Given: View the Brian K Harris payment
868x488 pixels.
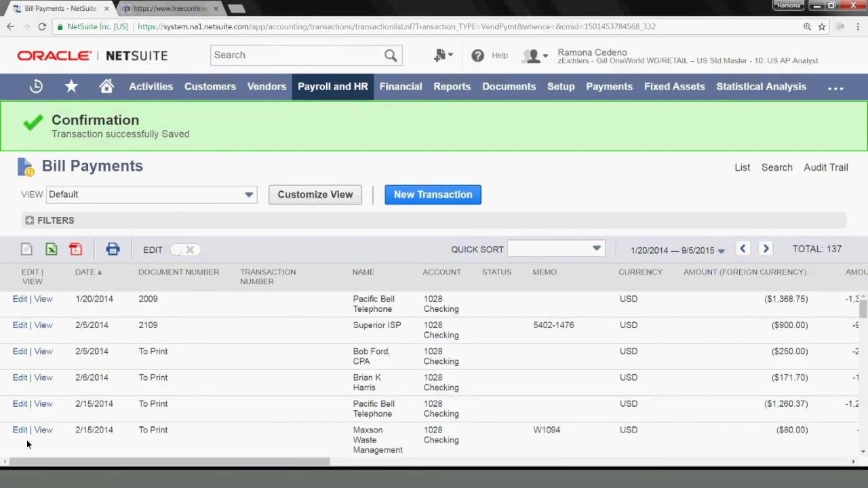Looking at the screenshot, I should coord(43,378).
